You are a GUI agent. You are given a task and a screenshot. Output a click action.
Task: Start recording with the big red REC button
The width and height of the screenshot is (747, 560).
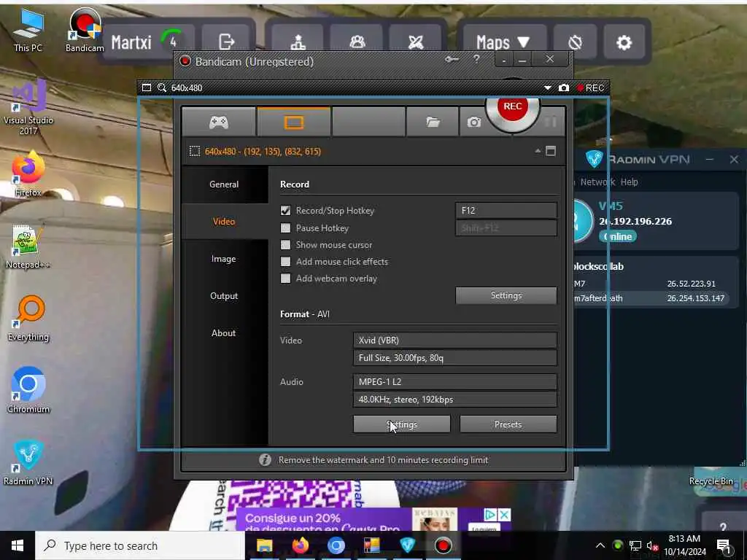(x=513, y=107)
